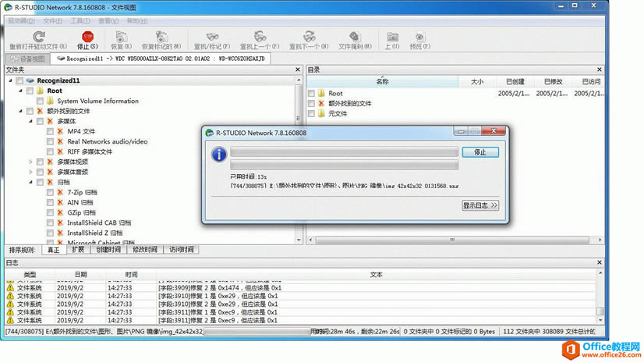This screenshot has height=363, width=644.
Task: Click the blue info icon in the progress dialog
Action: pos(219,155)
